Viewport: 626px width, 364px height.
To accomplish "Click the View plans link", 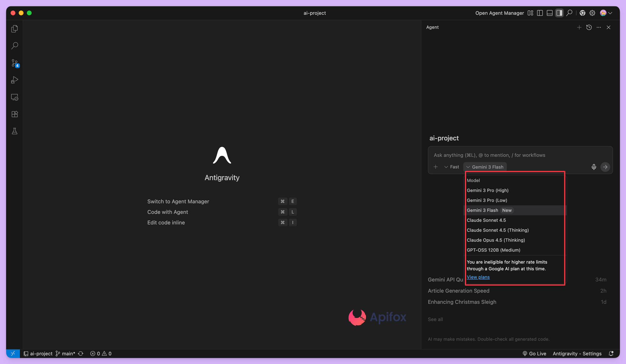I will pyautogui.click(x=478, y=277).
